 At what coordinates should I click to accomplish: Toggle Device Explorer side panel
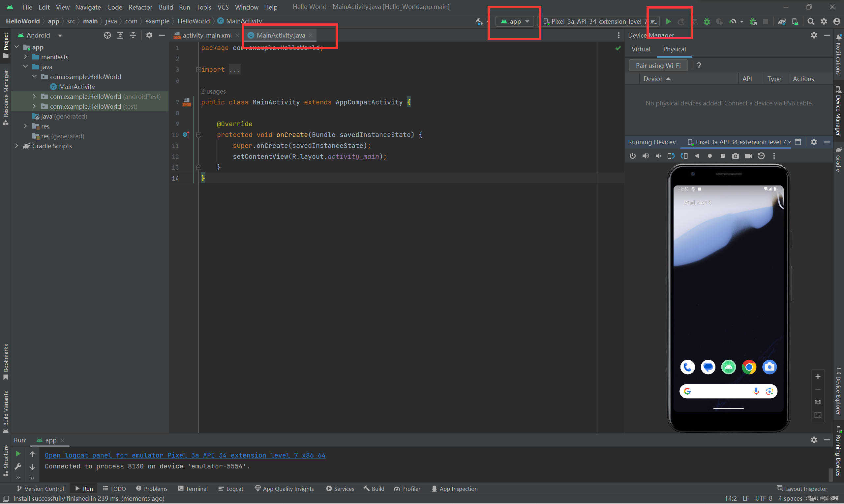838,391
